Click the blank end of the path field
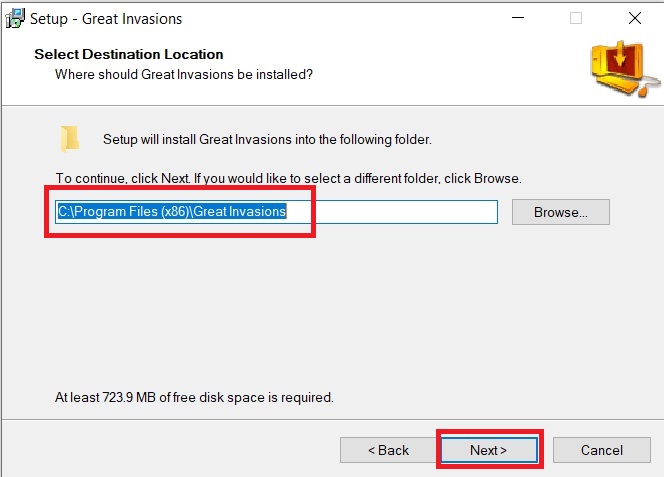 [x=392, y=212]
